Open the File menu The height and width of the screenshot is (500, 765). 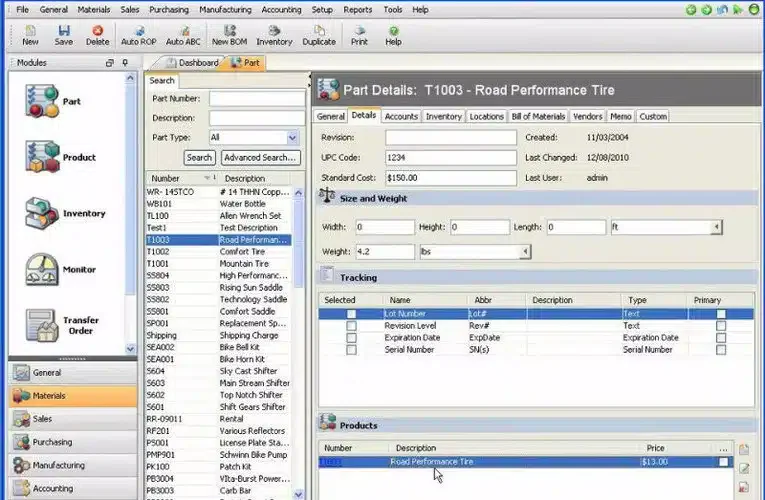(x=22, y=10)
